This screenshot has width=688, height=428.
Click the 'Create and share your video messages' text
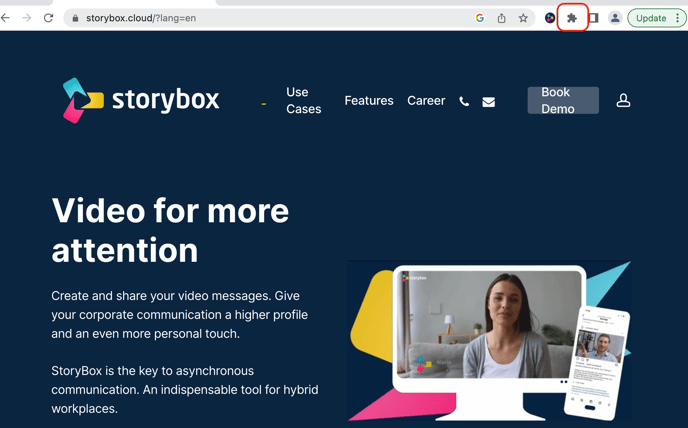(x=179, y=315)
